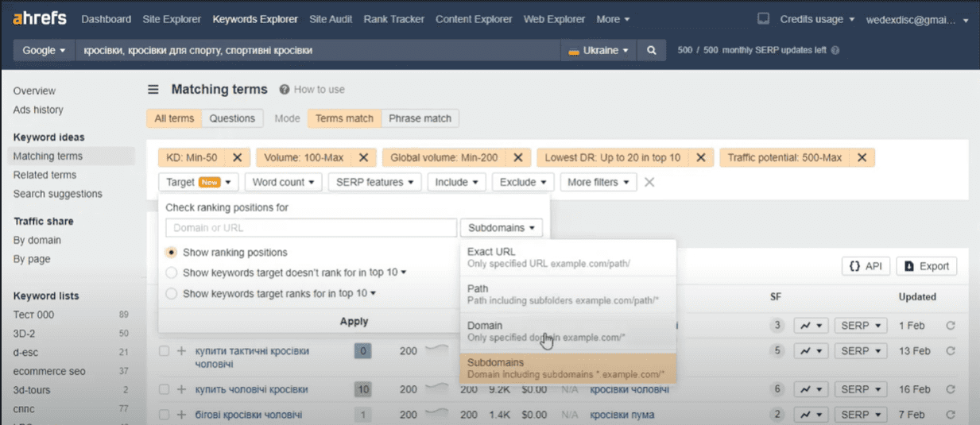Click the Domain or URL input field
This screenshot has width=980, height=425.
point(311,228)
